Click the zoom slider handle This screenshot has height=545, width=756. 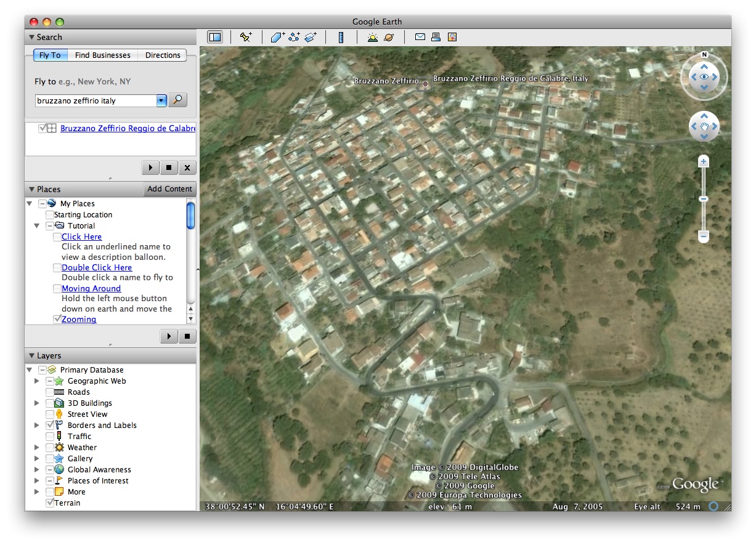click(x=704, y=199)
